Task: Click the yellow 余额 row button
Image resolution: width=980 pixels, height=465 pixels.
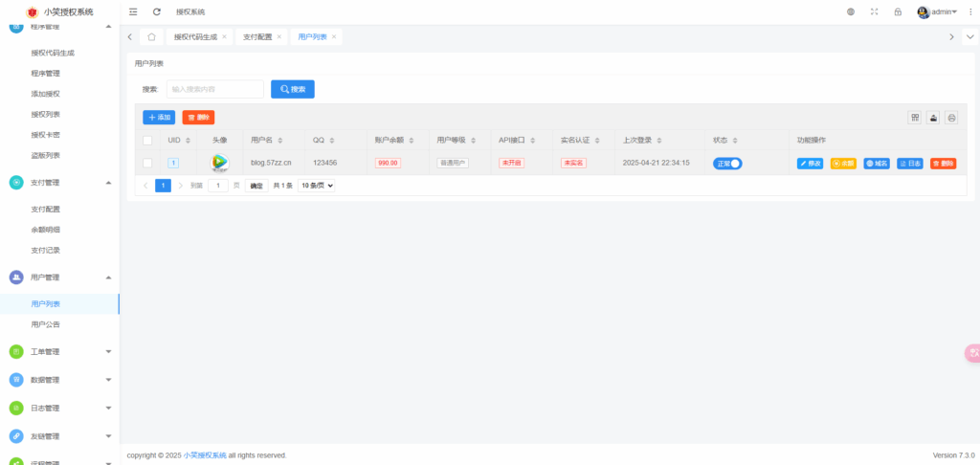Action: click(843, 164)
